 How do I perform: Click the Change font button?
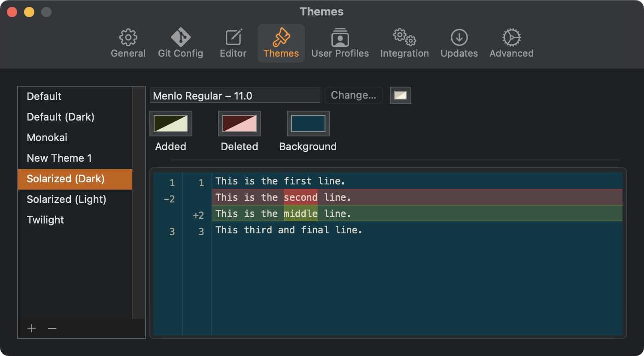[x=353, y=95]
